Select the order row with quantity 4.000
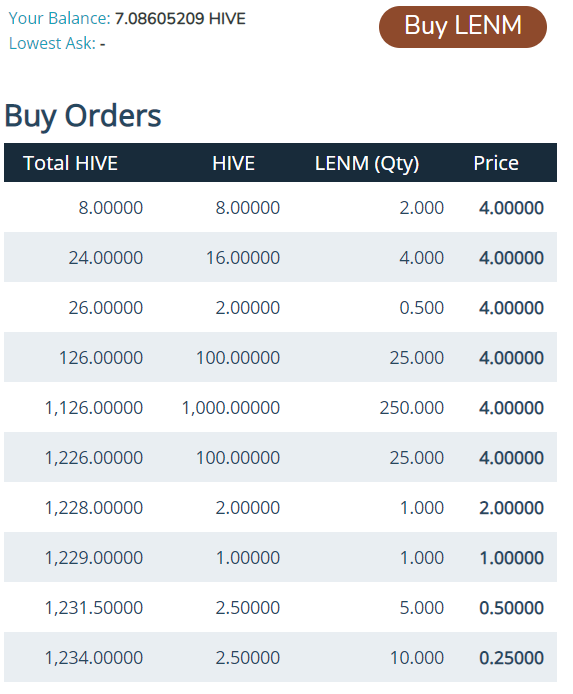Viewport: 573px width, 694px height. coord(280,257)
